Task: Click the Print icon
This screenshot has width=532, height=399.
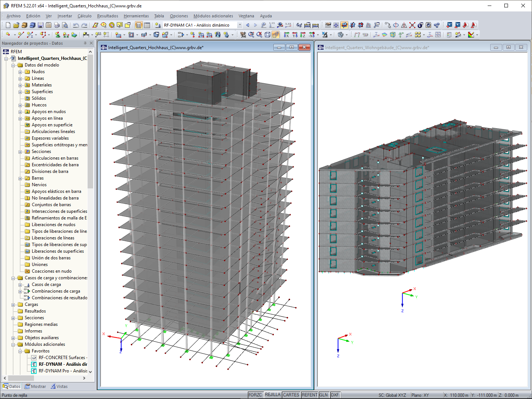Action: click(57, 25)
